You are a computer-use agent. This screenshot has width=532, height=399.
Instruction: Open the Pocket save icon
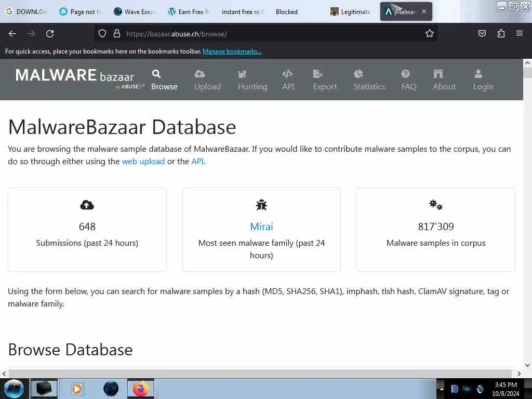pyautogui.click(x=482, y=33)
